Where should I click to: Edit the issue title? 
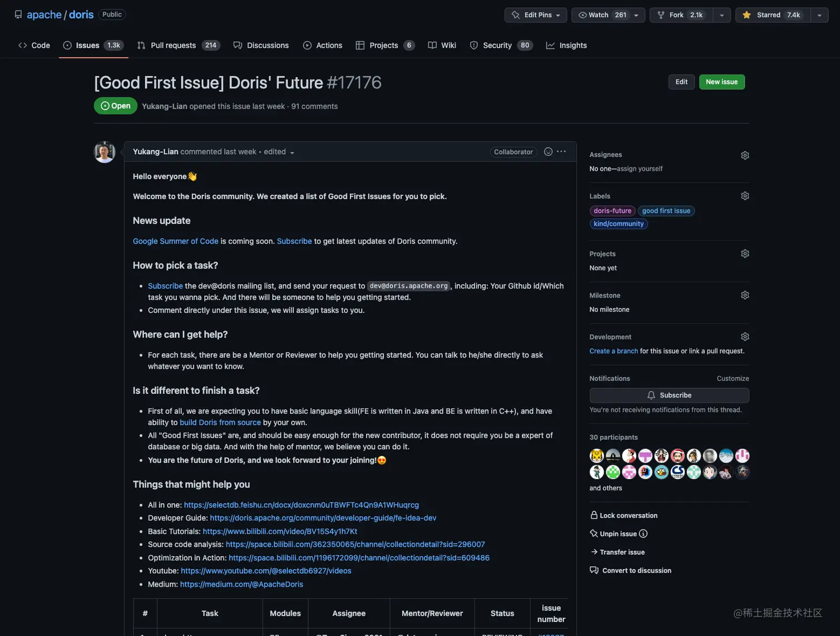tap(681, 82)
